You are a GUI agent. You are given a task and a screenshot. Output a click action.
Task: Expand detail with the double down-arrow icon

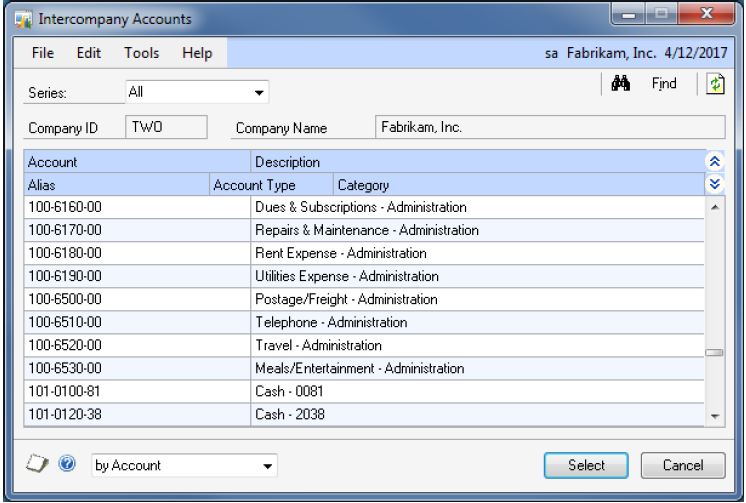tap(714, 184)
